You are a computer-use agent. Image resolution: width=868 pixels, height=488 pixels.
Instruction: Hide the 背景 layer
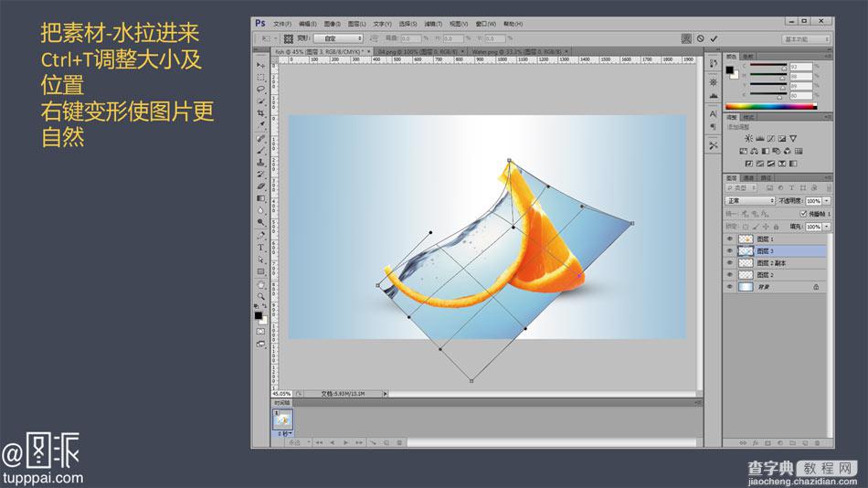730,287
